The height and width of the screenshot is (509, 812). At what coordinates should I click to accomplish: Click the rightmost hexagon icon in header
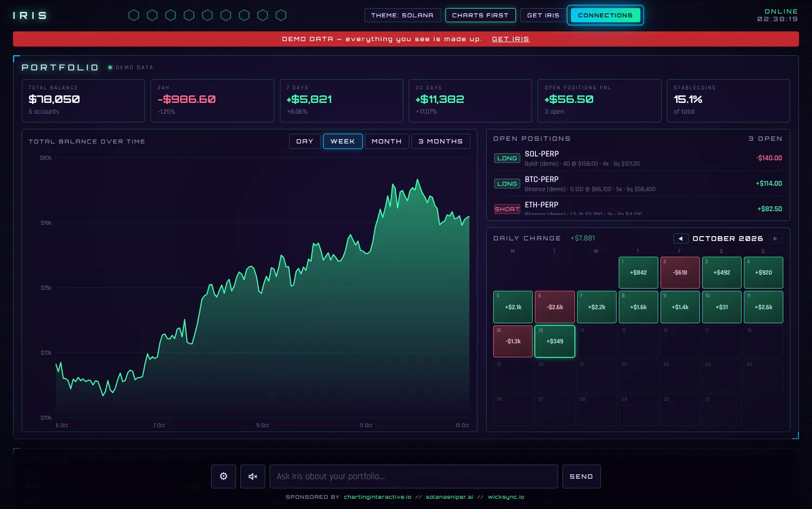click(x=281, y=15)
